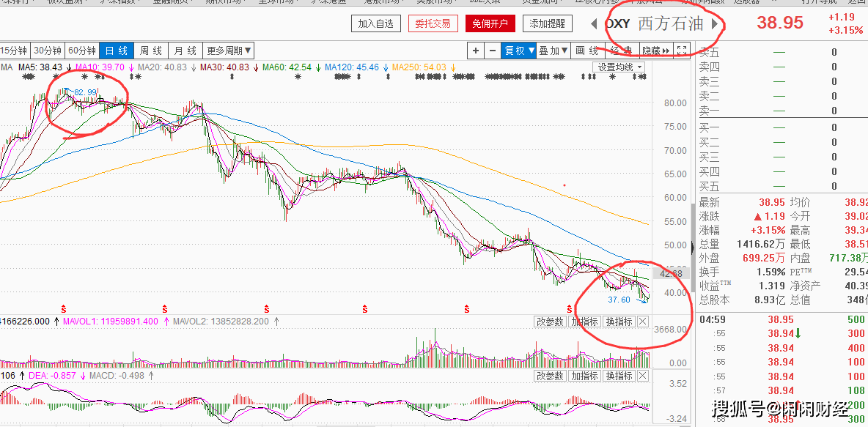Viewport: 868px width, 427px height.
Task: Click the 添加提醒 alert button
Action: click(x=548, y=23)
